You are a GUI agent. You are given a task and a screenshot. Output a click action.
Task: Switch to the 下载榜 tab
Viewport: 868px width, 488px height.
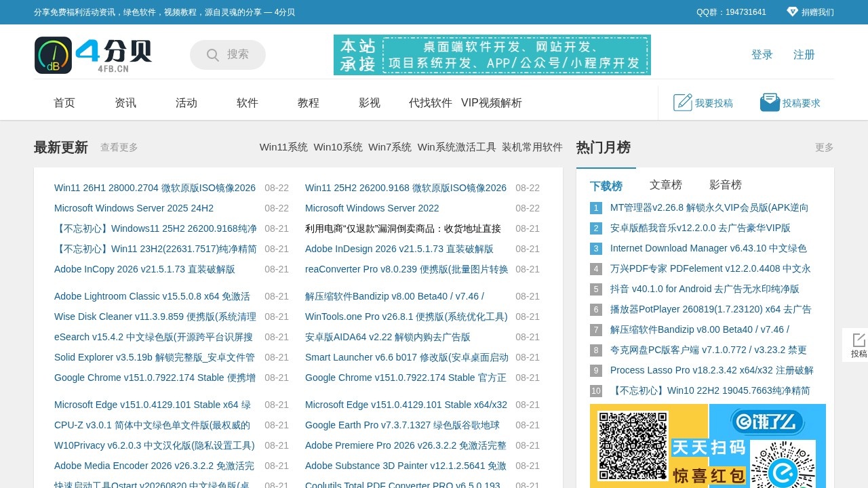[x=606, y=186]
